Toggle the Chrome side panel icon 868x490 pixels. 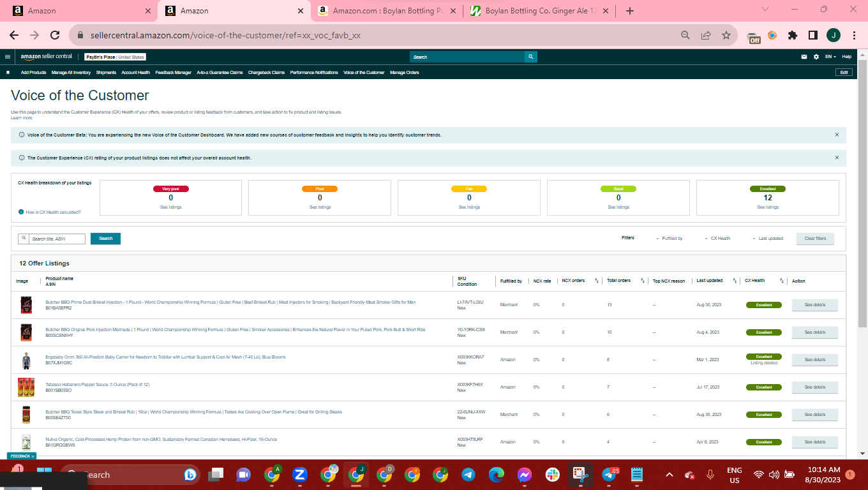[813, 36]
